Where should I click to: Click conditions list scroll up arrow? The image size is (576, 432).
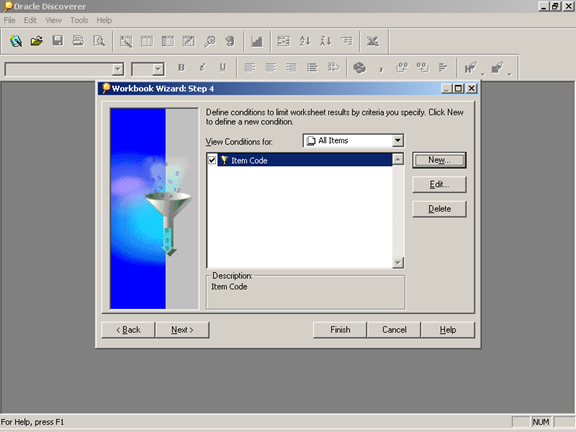point(398,159)
